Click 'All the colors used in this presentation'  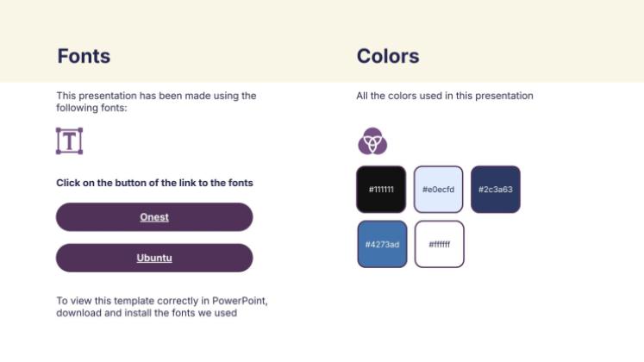(x=444, y=96)
